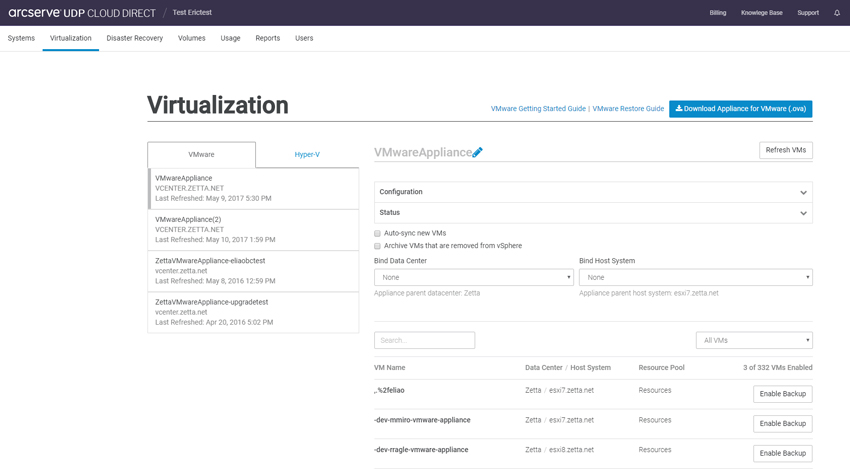The height and width of the screenshot is (469, 850).
Task: Toggle Archive VMs removed from vSphere checkbox
Action: pyautogui.click(x=377, y=246)
